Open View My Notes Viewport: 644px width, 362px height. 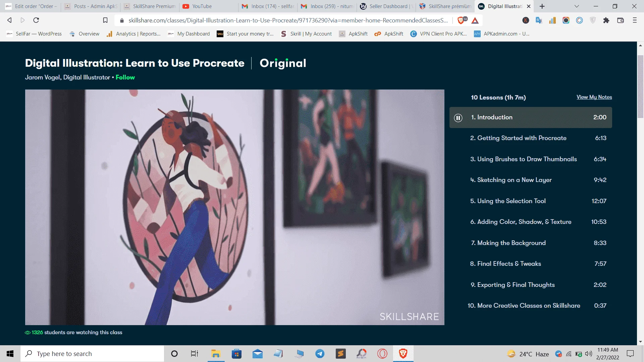click(594, 97)
